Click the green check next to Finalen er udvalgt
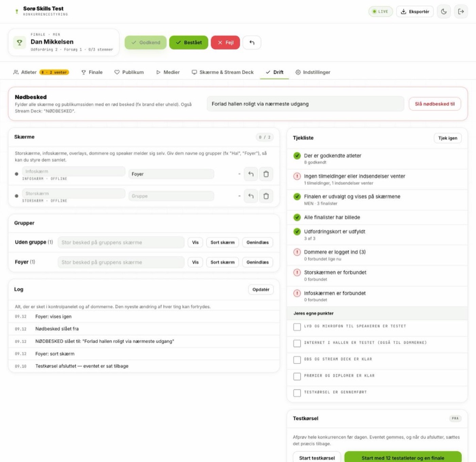This screenshot has width=476, height=462. tap(297, 197)
